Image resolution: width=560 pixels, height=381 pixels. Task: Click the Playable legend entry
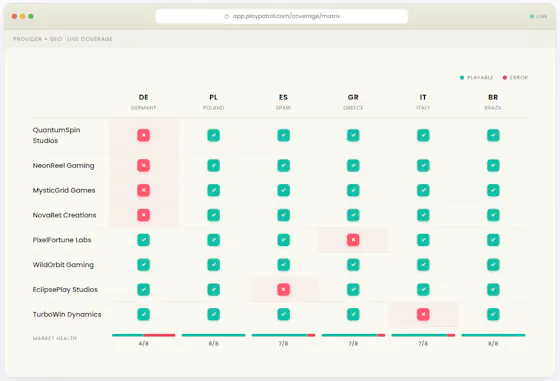[x=476, y=77]
